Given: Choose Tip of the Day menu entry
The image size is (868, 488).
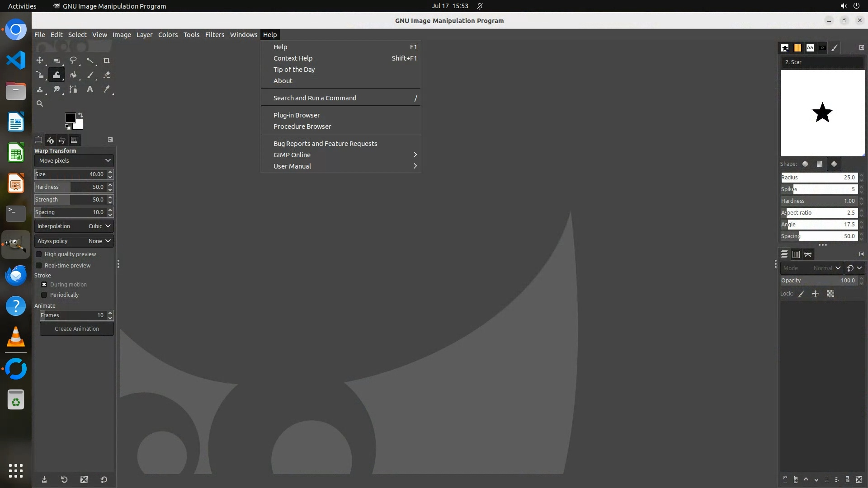Looking at the screenshot, I should click(294, 70).
